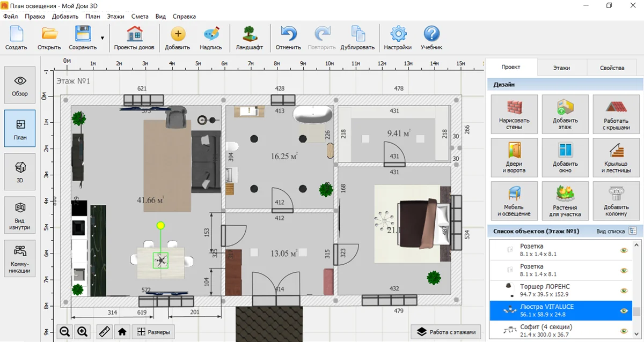This screenshot has width=644, height=342.
Task: Open Work with floors (Работа с этажами) panel
Action: coord(445,332)
